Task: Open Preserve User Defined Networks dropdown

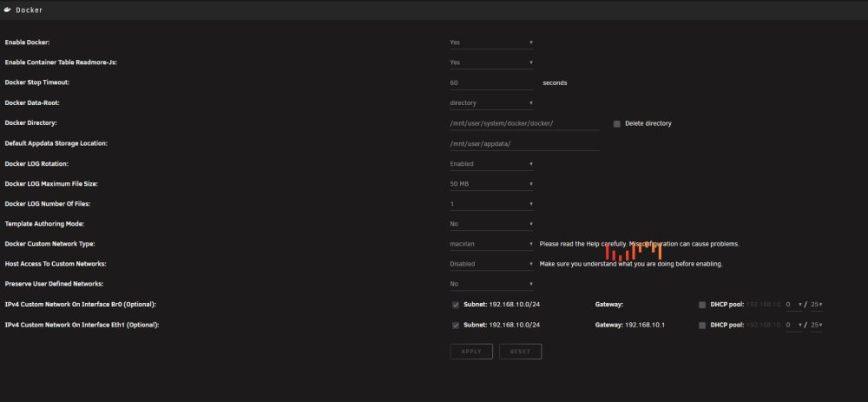Action: [491, 284]
